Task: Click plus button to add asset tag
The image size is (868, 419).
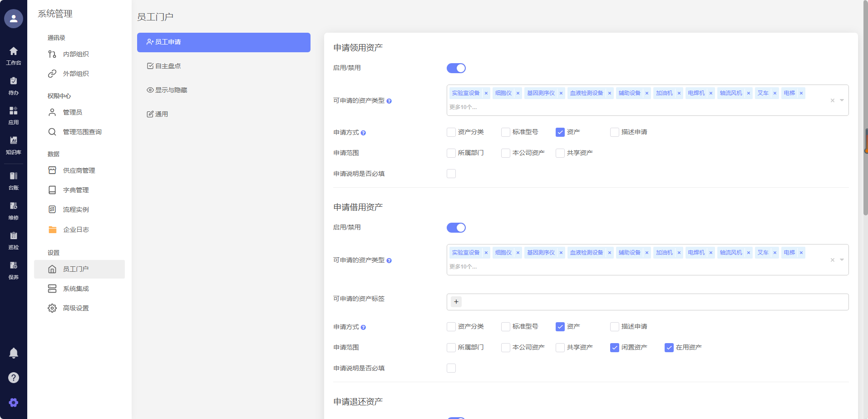Action: 456,302
